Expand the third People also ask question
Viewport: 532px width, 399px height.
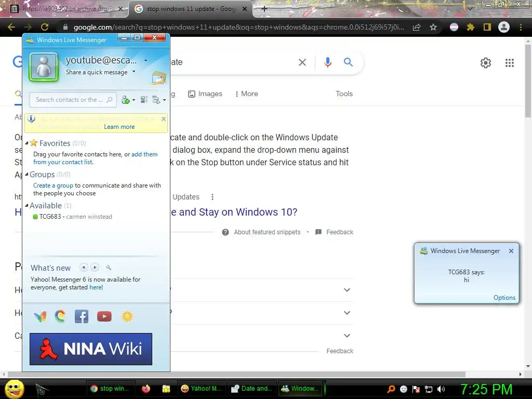[347, 336]
